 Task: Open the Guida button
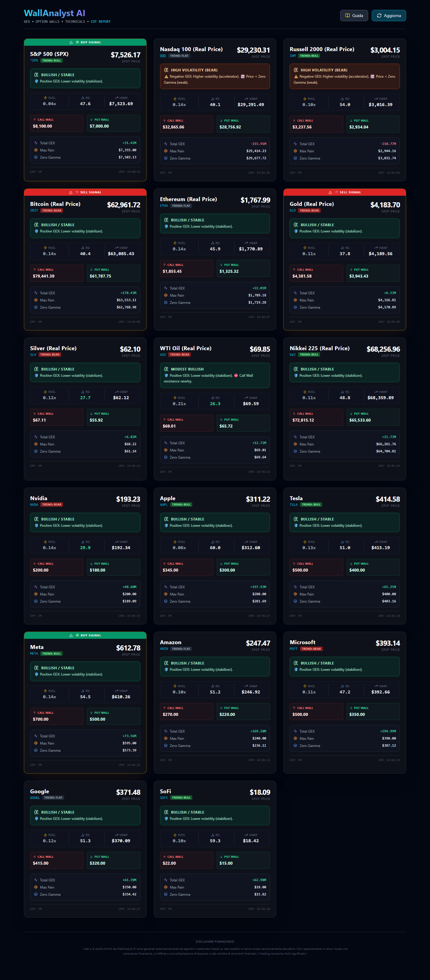point(354,16)
